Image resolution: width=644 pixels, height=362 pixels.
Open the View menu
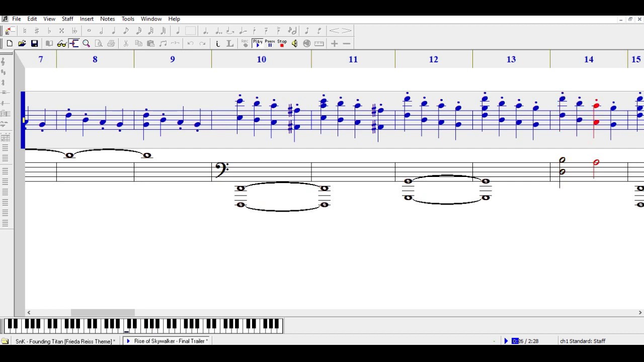pyautogui.click(x=49, y=19)
